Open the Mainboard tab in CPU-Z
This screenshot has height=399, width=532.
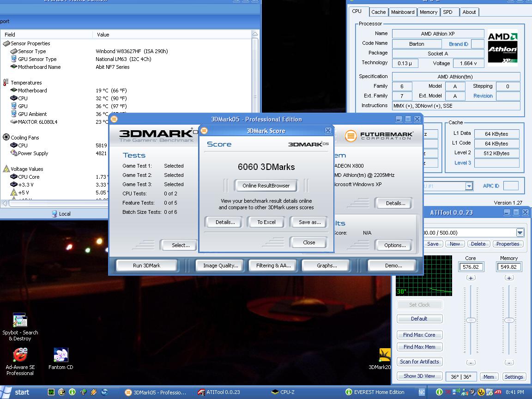coord(403,12)
